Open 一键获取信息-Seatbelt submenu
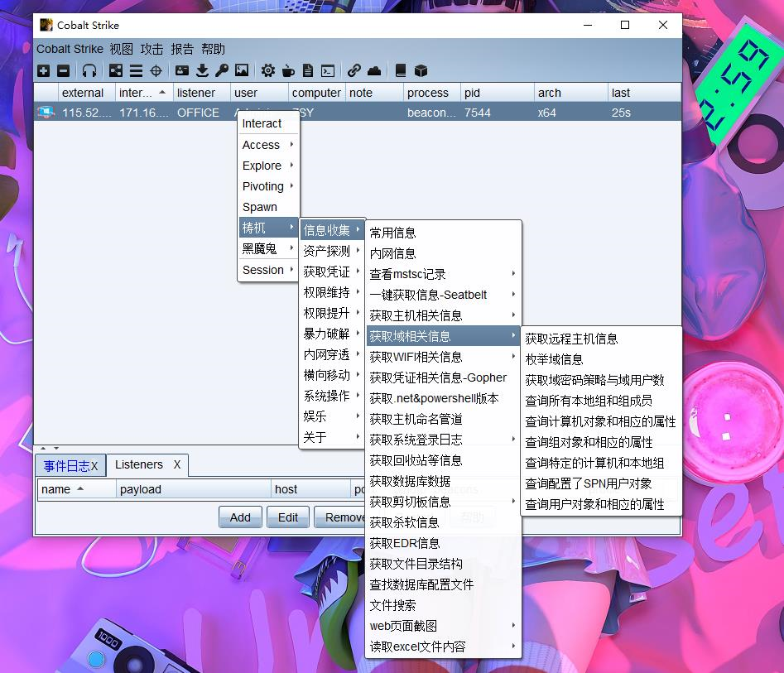The height and width of the screenshot is (673, 784). pos(443,295)
